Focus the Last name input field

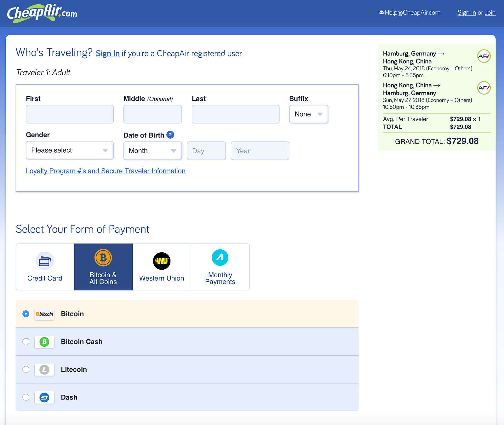pyautogui.click(x=236, y=114)
